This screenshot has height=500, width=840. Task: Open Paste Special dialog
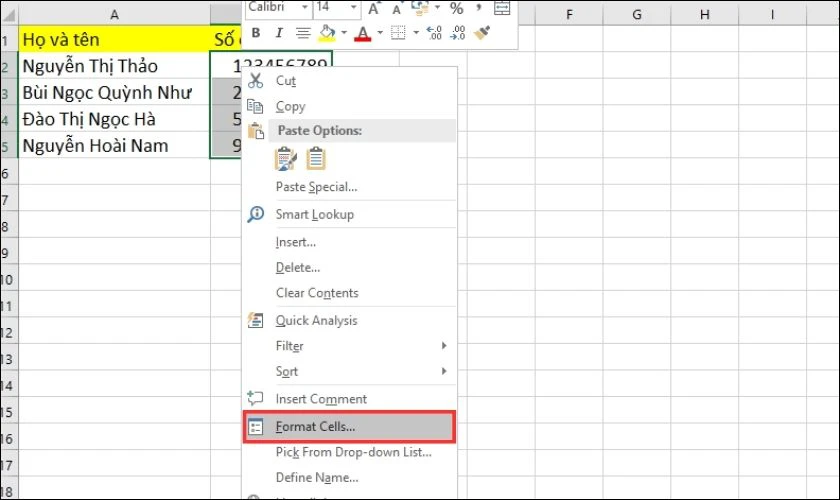pyautogui.click(x=350, y=186)
